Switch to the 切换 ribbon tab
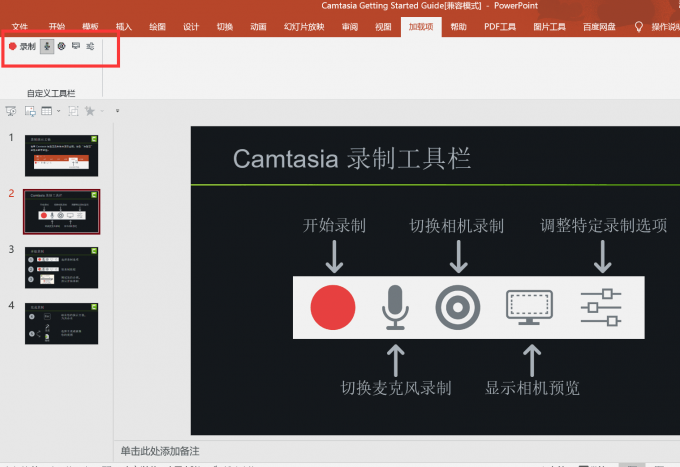The image size is (680, 467). click(225, 27)
